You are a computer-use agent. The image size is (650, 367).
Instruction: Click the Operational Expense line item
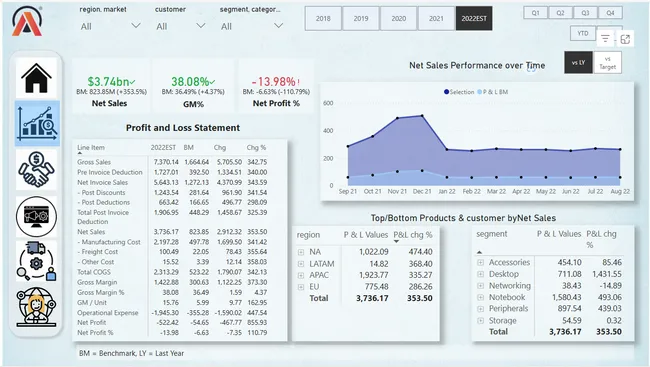[108, 313]
